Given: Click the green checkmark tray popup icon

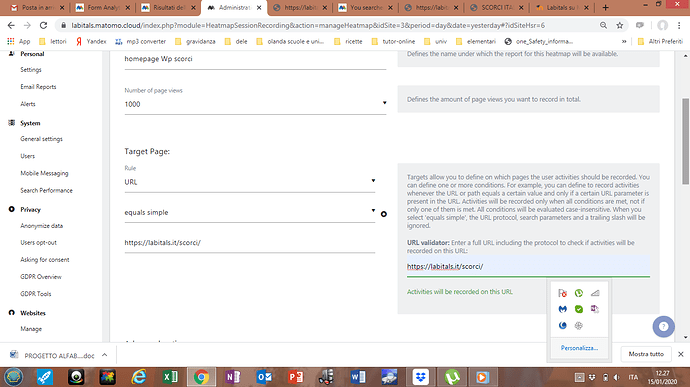Looking at the screenshot, I should [x=579, y=309].
